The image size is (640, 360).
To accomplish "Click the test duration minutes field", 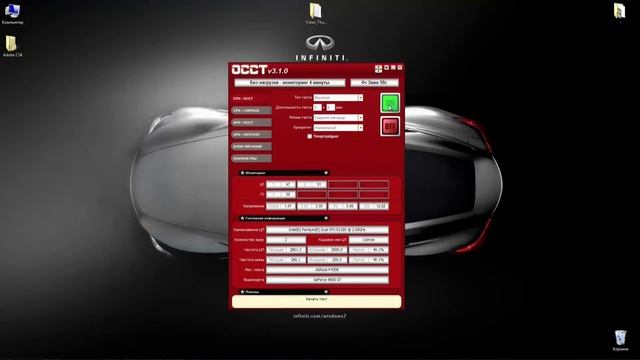I will [x=331, y=107].
